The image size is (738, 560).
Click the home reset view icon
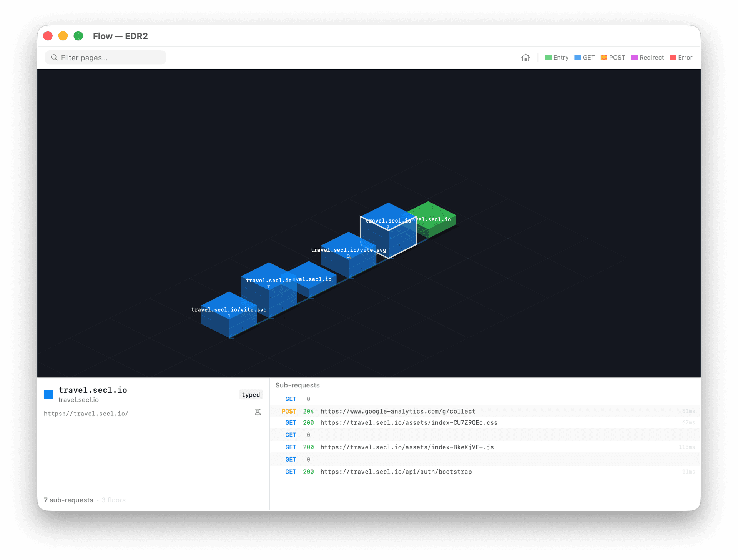[525, 58]
